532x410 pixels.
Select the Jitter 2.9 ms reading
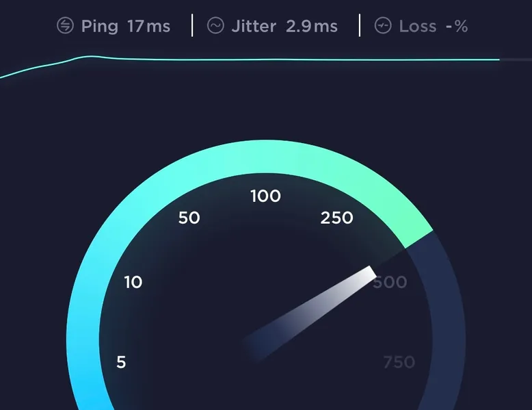click(284, 26)
